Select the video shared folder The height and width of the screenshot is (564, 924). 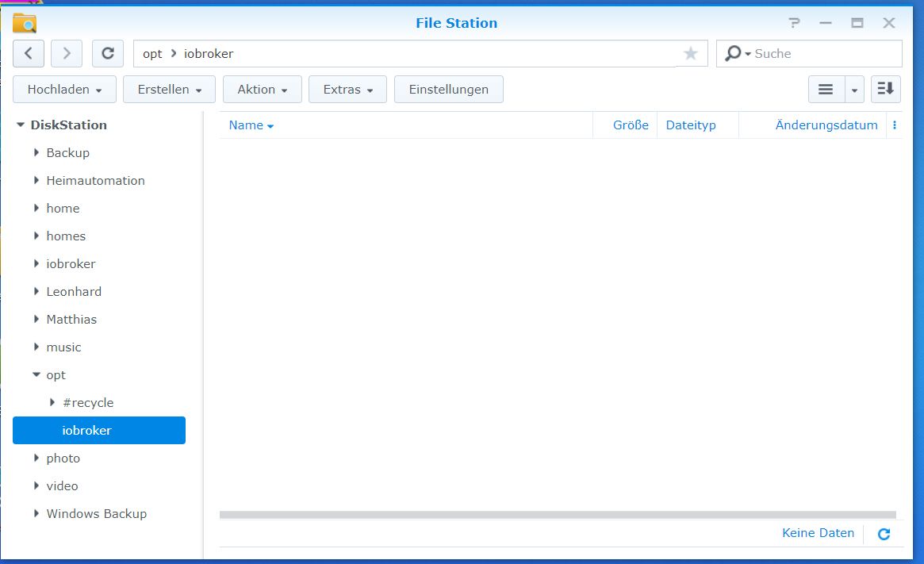tap(62, 485)
